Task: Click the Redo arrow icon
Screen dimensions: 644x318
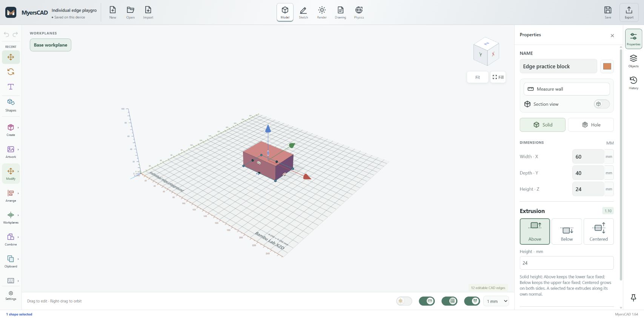Action: coord(15,34)
